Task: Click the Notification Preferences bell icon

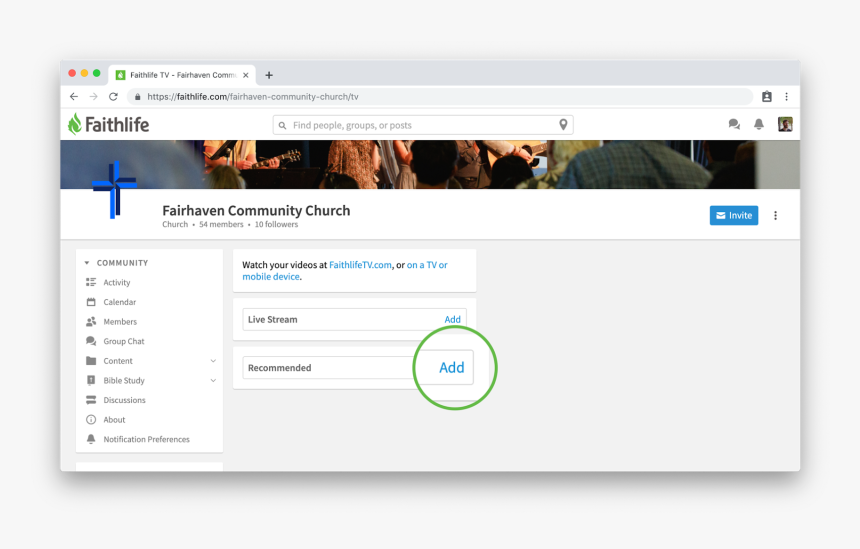Action: click(91, 439)
